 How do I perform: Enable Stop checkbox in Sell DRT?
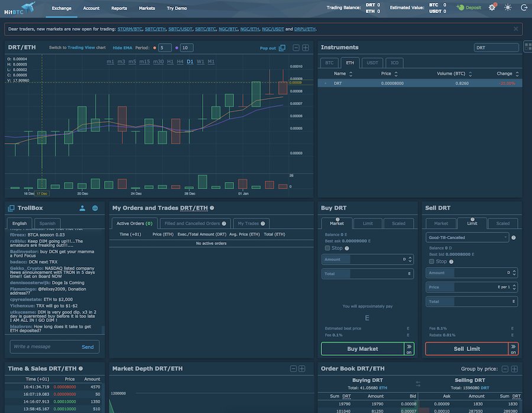(x=432, y=261)
